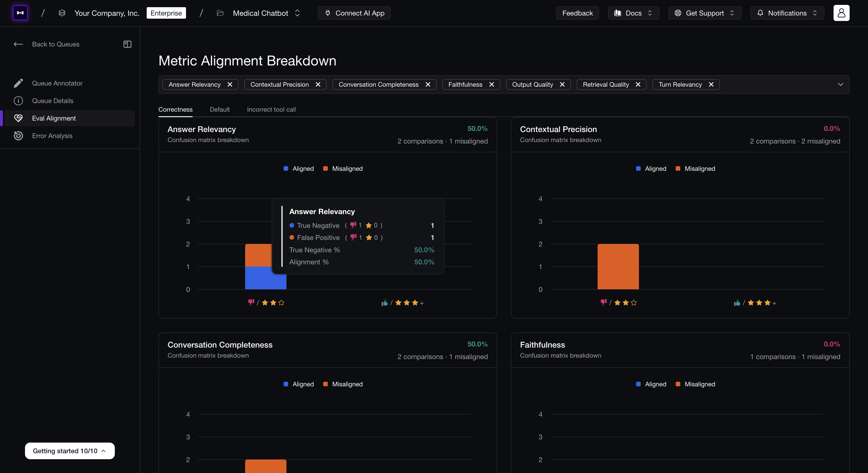Viewport: 868px width, 473px height.
Task: Open Queue Annotator pencil icon
Action: [18, 83]
